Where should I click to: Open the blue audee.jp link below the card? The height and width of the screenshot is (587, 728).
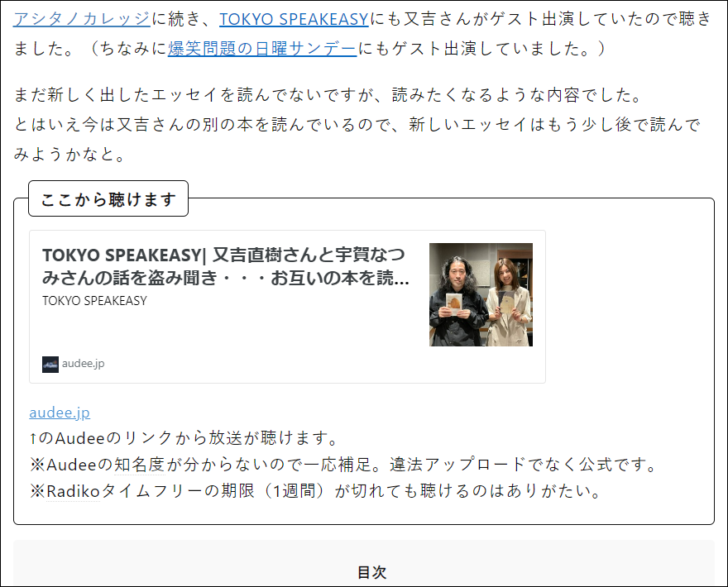click(60, 413)
